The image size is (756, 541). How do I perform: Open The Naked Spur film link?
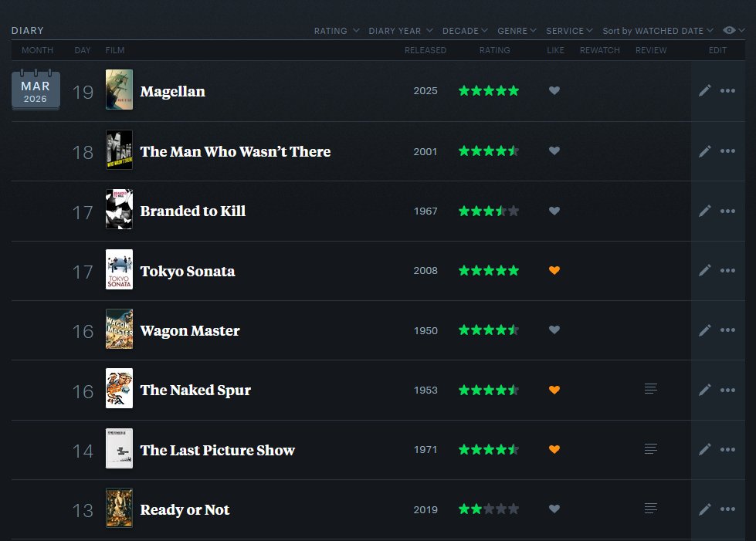195,391
